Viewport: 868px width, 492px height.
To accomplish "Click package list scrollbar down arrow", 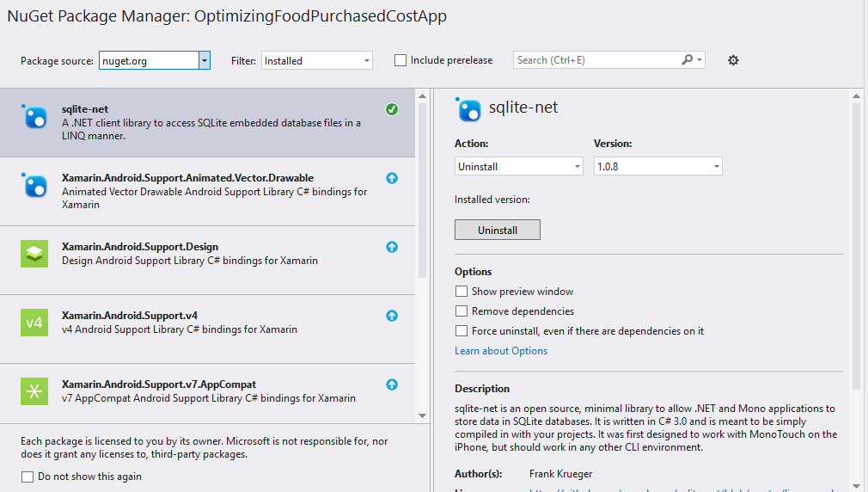I will [x=422, y=415].
